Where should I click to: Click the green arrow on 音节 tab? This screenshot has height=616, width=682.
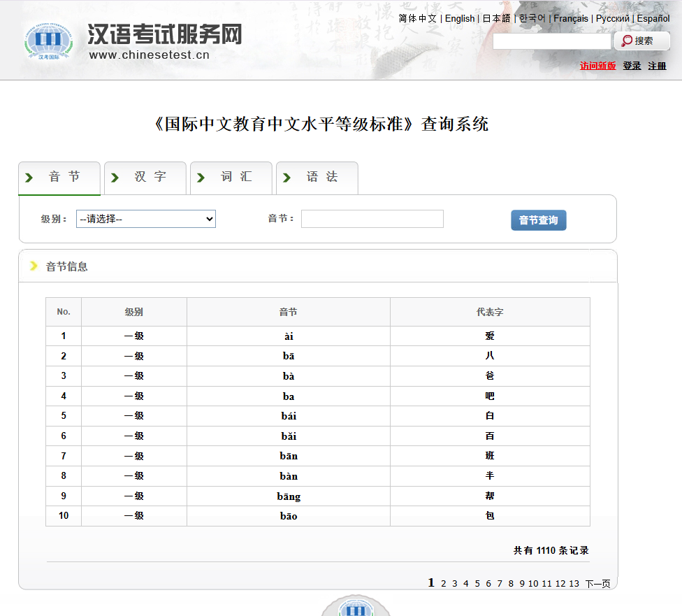[29, 178]
